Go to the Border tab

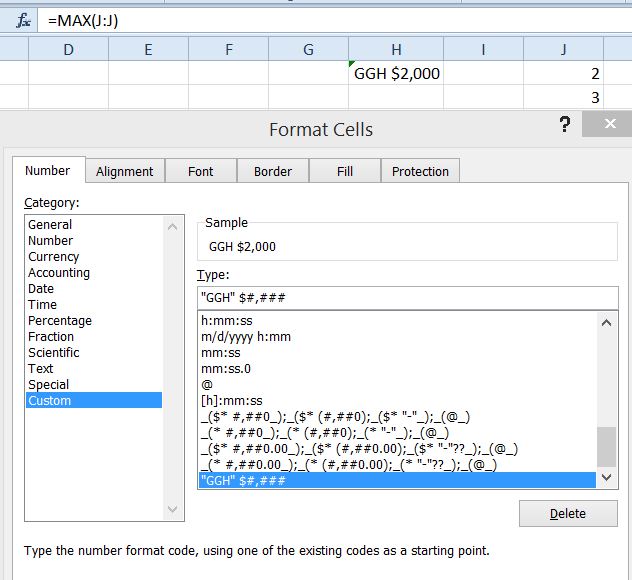pyautogui.click(x=273, y=171)
